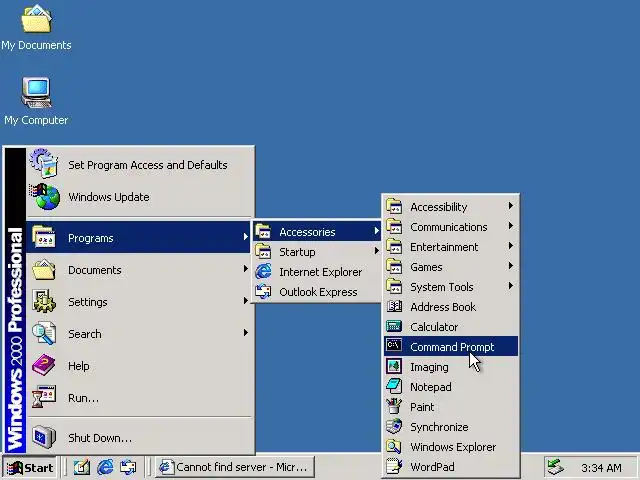Expand the Search submenu arrow
The image size is (640, 480).
[x=245, y=333]
